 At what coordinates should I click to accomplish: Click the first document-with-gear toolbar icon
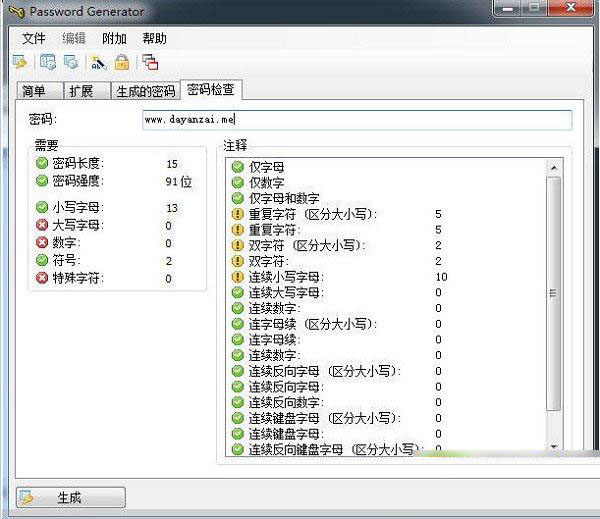pyautogui.click(x=48, y=62)
